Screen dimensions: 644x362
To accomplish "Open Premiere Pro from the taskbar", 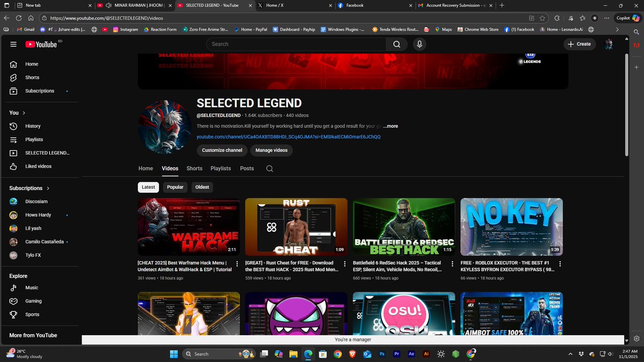I will (397, 354).
